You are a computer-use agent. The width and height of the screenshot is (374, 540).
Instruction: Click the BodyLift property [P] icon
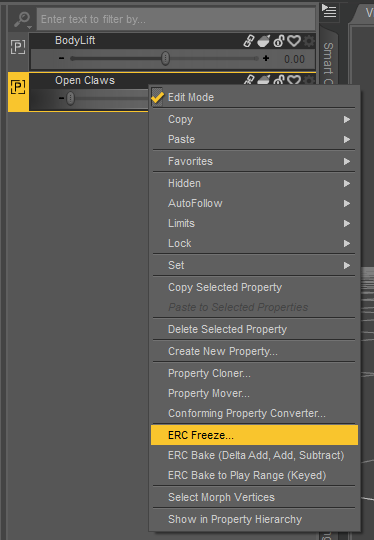click(x=18, y=47)
